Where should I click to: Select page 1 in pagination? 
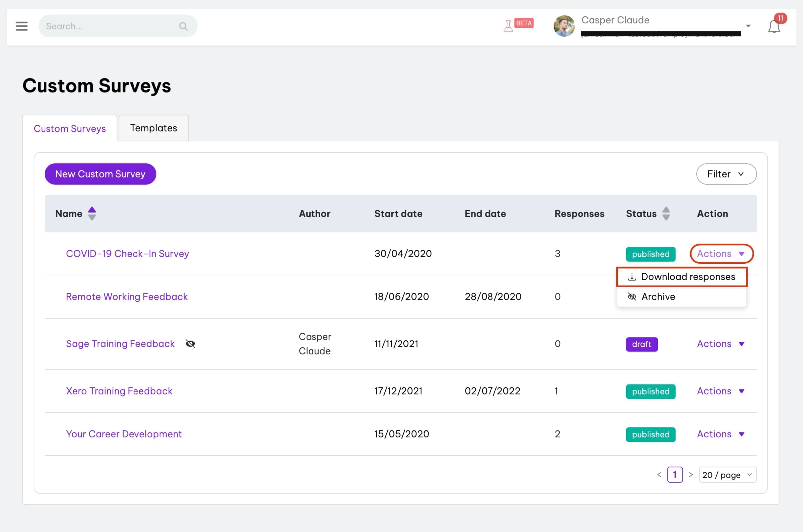[x=675, y=474]
